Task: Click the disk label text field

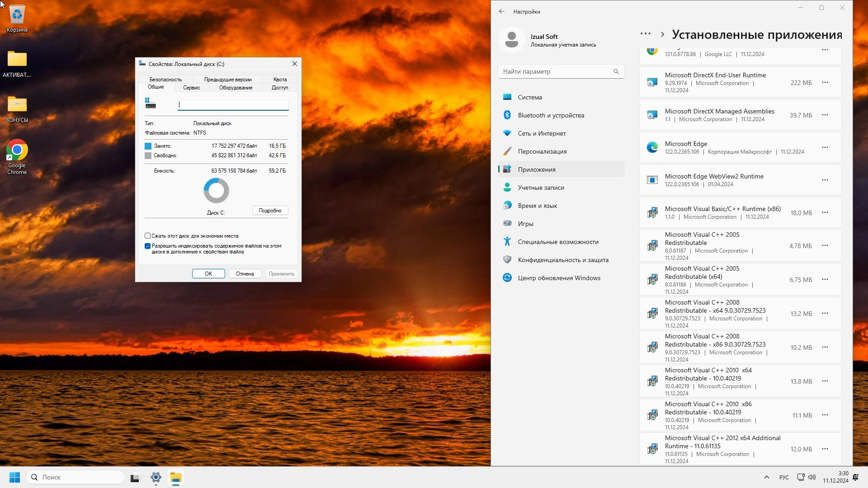Action: 233,105
